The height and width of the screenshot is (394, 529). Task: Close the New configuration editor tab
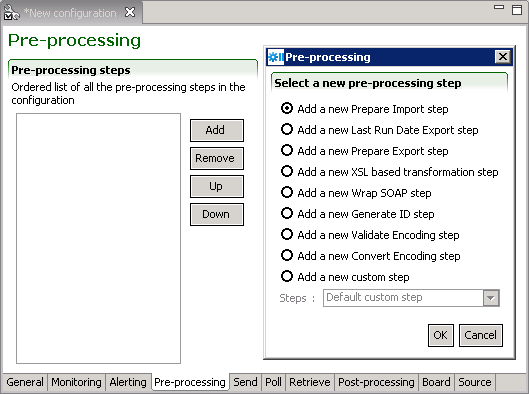[x=130, y=12]
